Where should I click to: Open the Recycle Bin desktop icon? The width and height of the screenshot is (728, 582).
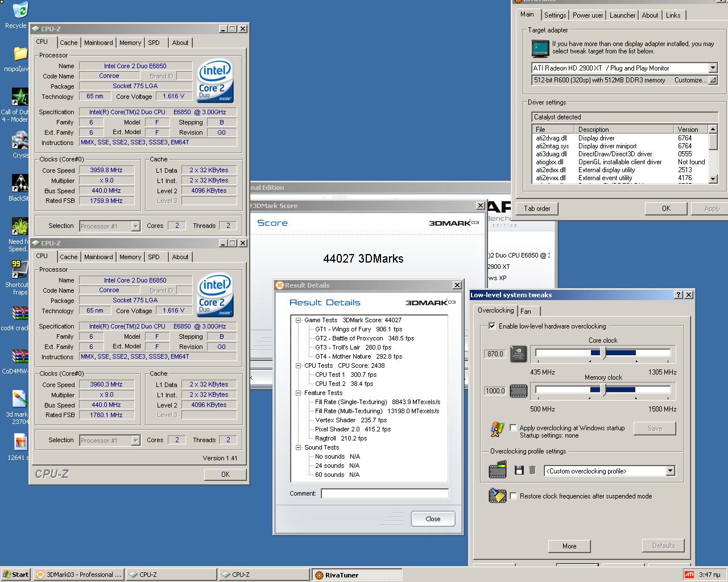click(19, 10)
